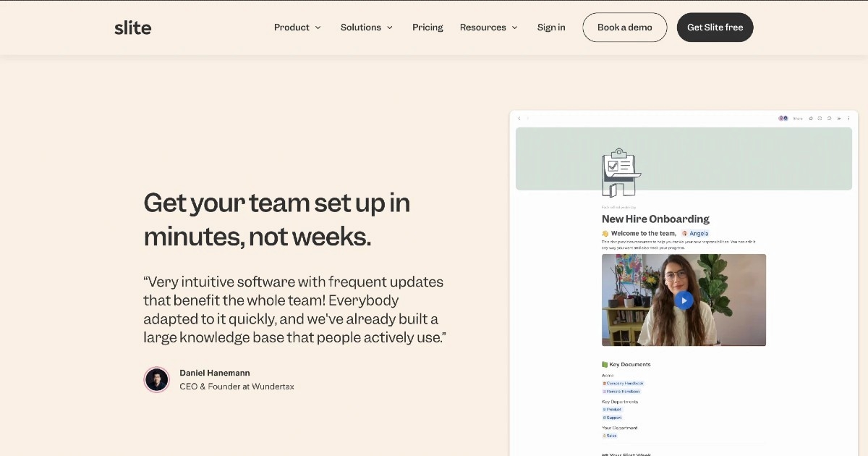Open the Pricing page
This screenshot has height=456, width=868.
pyautogui.click(x=427, y=28)
